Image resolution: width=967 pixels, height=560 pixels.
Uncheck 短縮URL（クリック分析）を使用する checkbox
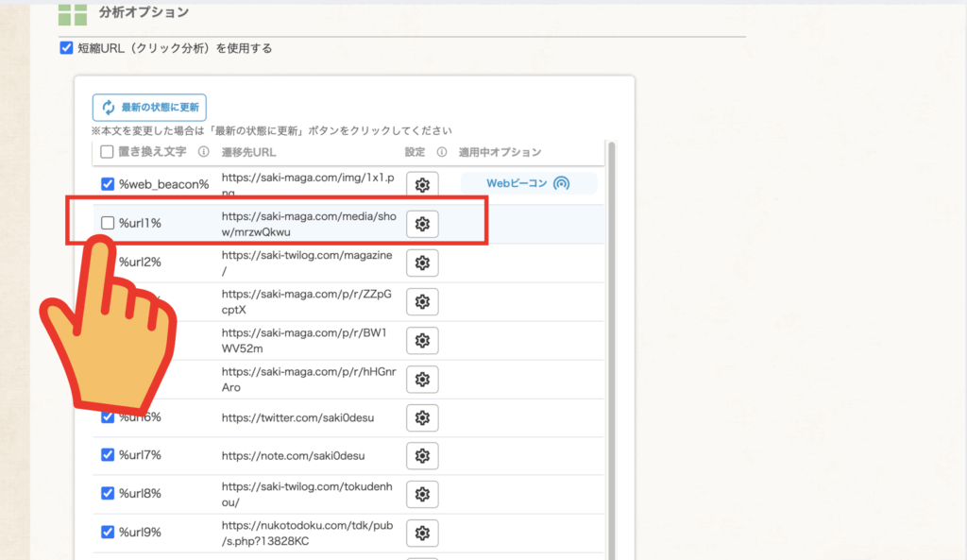66,48
